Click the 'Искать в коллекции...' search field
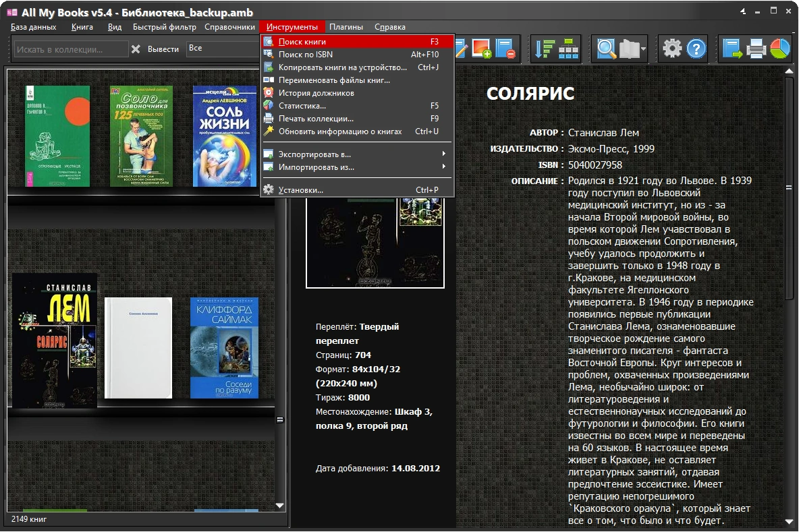The image size is (799, 532). tap(71, 49)
